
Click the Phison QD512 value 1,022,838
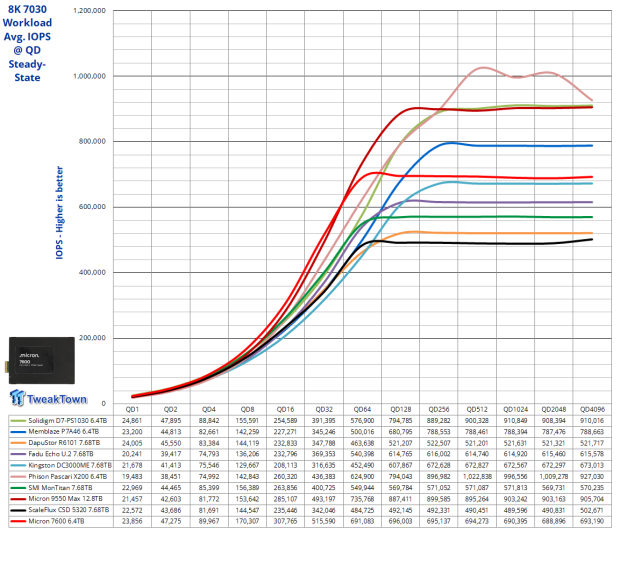point(477,477)
